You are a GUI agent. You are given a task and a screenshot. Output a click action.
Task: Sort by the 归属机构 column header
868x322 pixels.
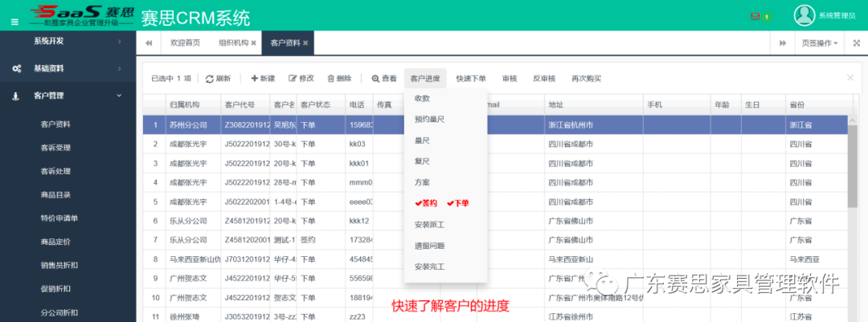193,104
